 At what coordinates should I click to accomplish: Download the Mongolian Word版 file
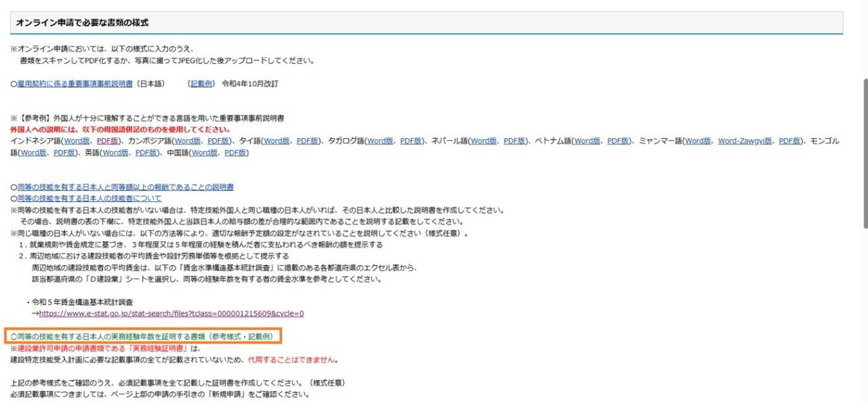pos(33,153)
